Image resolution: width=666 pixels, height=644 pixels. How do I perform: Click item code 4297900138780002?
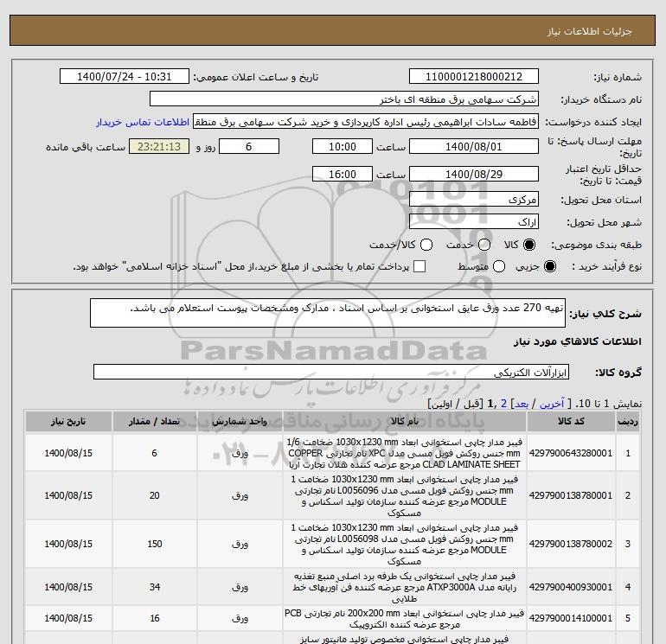571,544
